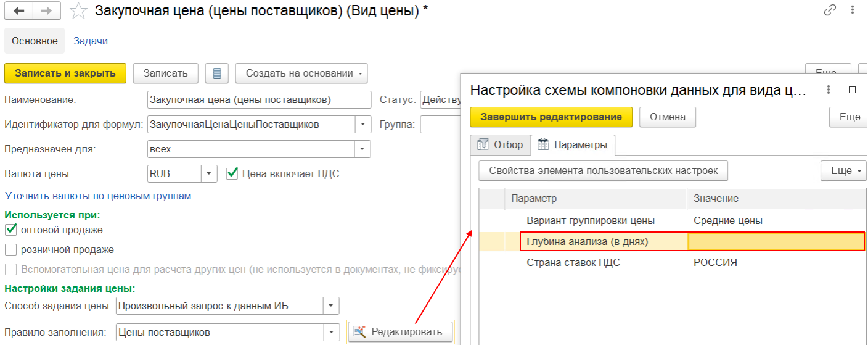Open Способ задания цены dropdown list
868x345 pixels.
(x=332, y=306)
